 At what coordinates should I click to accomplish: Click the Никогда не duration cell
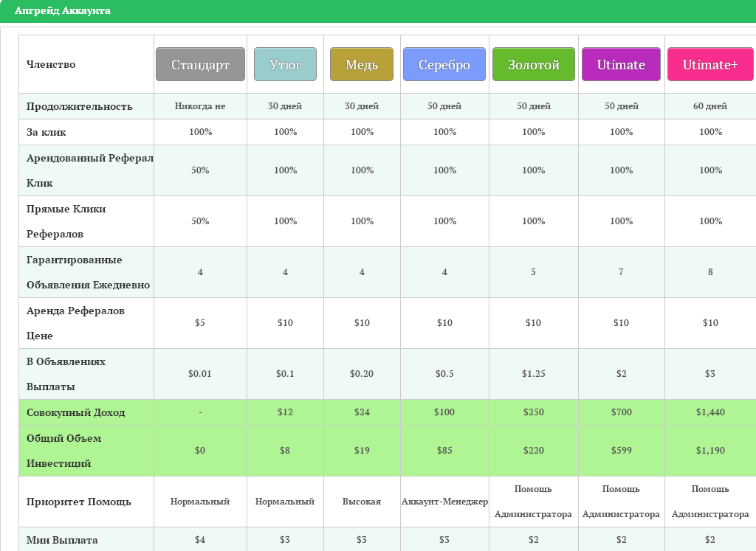(x=200, y=106)
